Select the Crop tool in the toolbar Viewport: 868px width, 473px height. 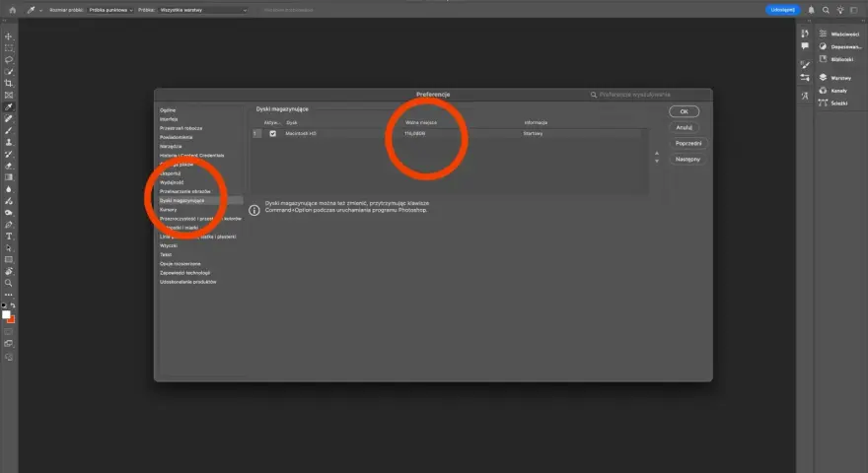[8, 84]
